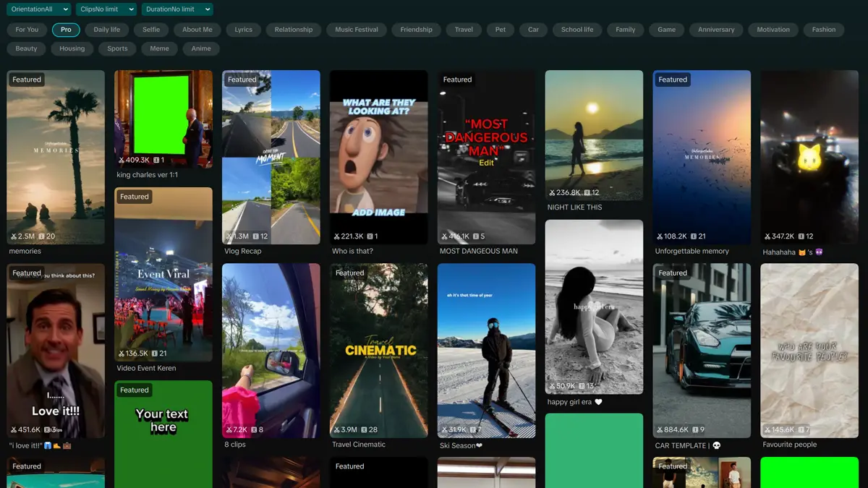Open the memories template
This screenshot has width=868, height=488.
pyautogui.click(x=25, y=251)
